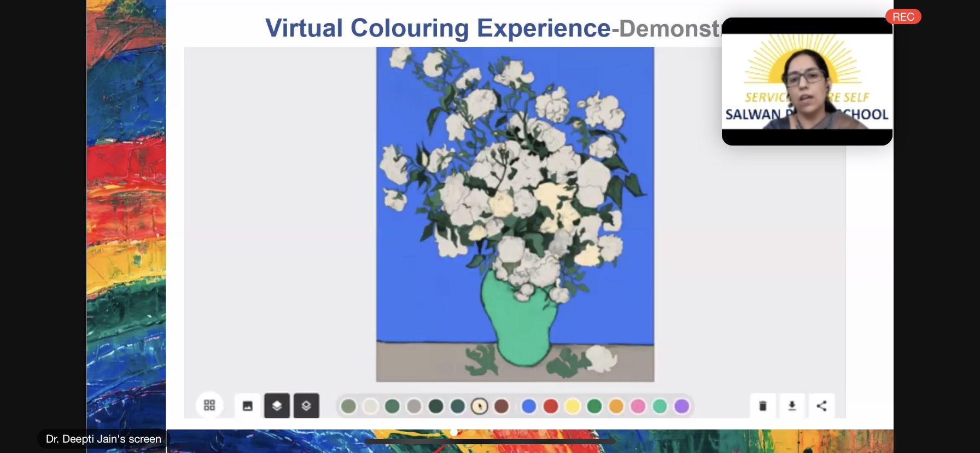This screenshot has width=980, height=453.
Task: Select the bright green swatch between yellow and orange
Action: click(x=594, y=406)
